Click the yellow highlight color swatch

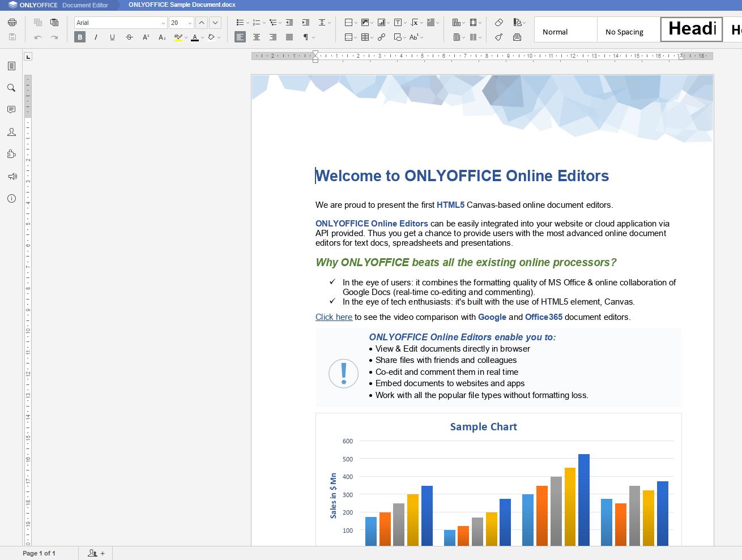point(178,37)
